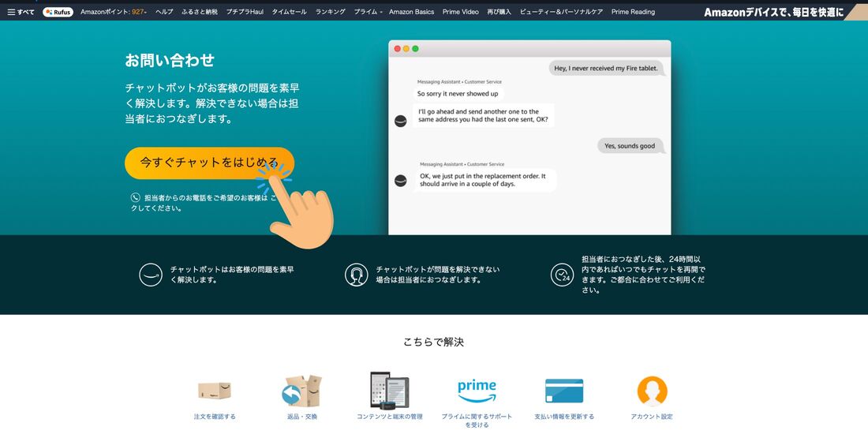Click the credit card payment icon
The image size is (868, 434).
[x=564, y=391]
